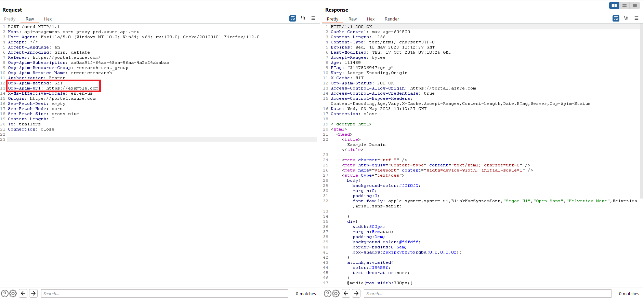This screenshot has width=644, height=300.
Task: Click 'Example Domain' title text in response
Action: (366, 145)
